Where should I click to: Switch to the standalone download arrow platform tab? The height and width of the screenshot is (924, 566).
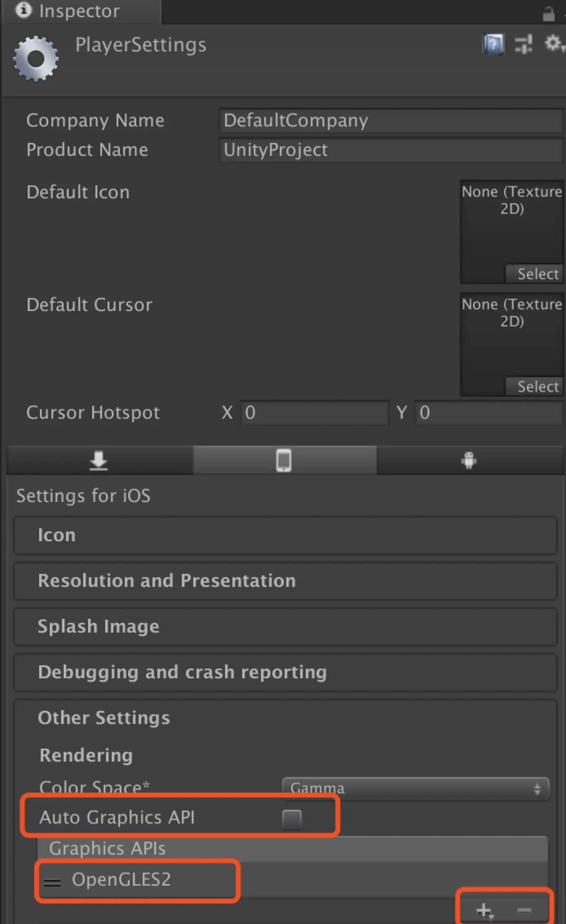(x=99, y=461)
